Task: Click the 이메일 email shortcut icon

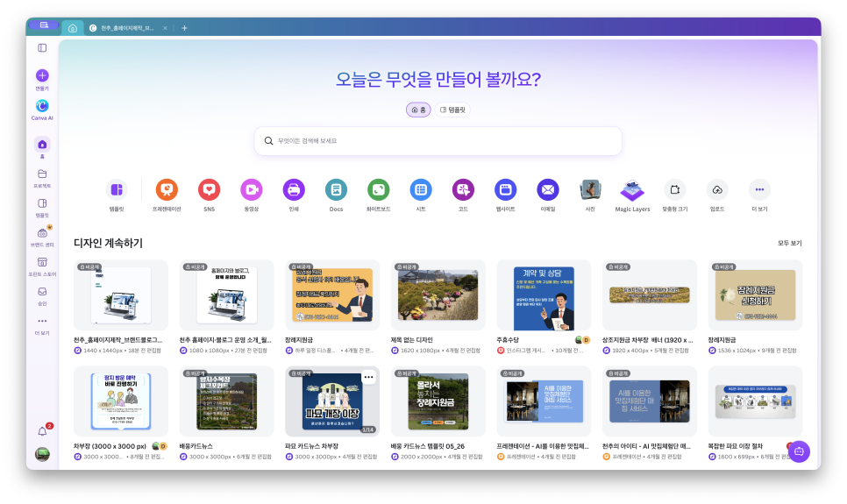Action: click(548, 189)
